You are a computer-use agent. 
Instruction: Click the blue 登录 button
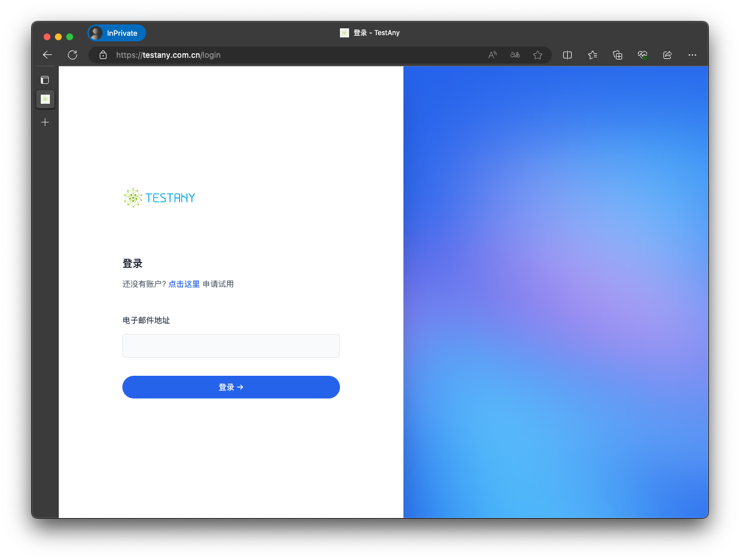coord(231,387)
